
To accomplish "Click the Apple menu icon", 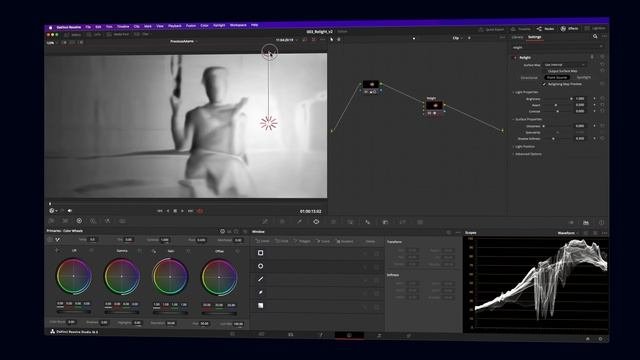I will (x=51, y=27).
